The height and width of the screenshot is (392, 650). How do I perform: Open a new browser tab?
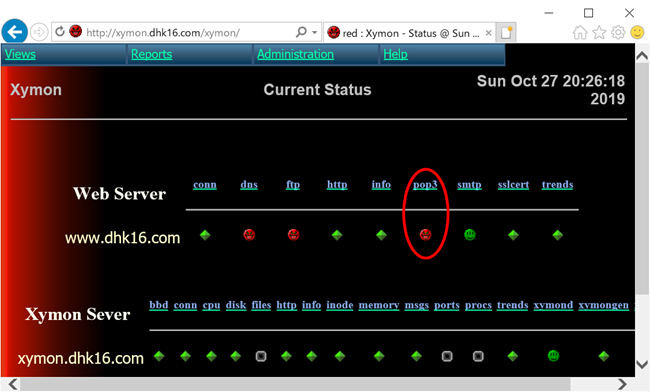pos(507,32)
